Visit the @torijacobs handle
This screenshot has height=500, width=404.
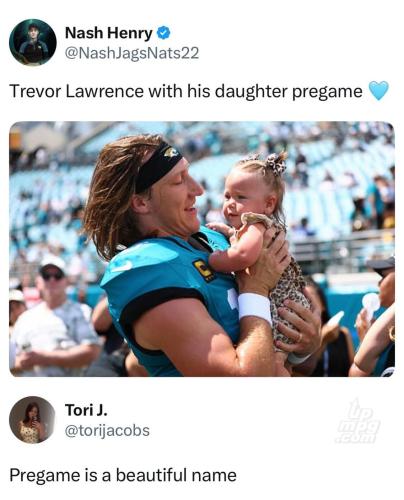(x=107, y=430)
